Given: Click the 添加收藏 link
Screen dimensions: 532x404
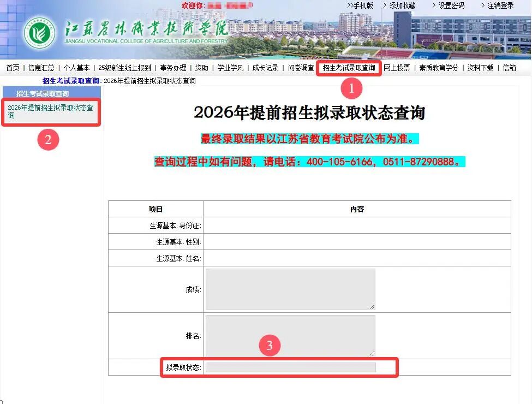Looking at the screenshot, I should [x=402, y=5].
